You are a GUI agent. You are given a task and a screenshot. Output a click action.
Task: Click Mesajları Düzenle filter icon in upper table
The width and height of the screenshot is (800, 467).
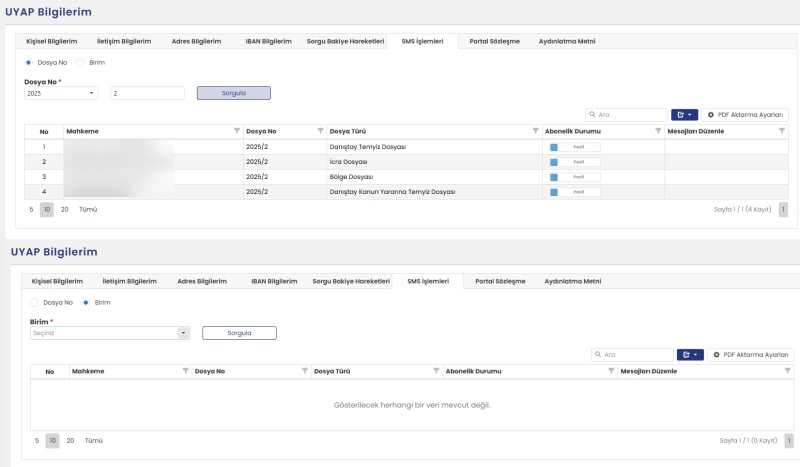(x=782, y=131)
